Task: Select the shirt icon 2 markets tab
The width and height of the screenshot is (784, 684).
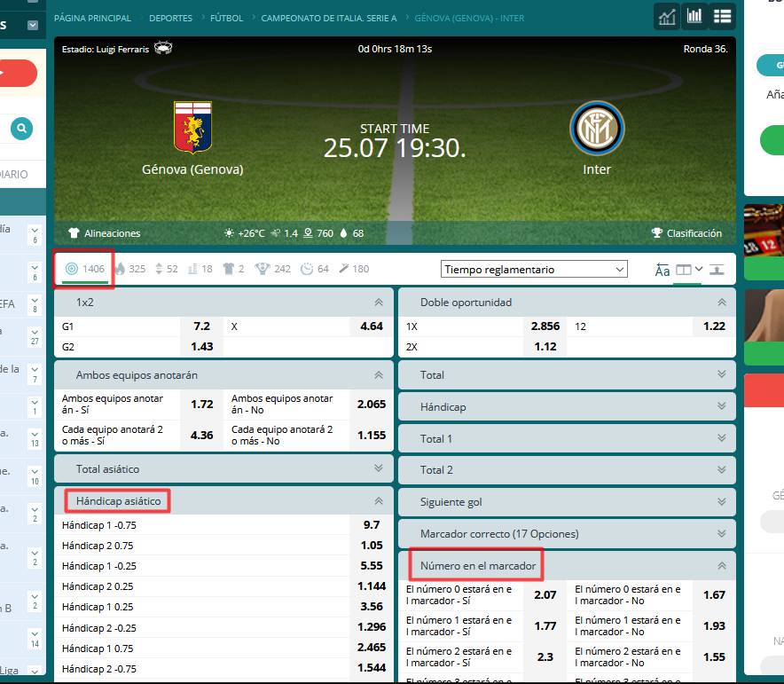Action: (233, 269)
